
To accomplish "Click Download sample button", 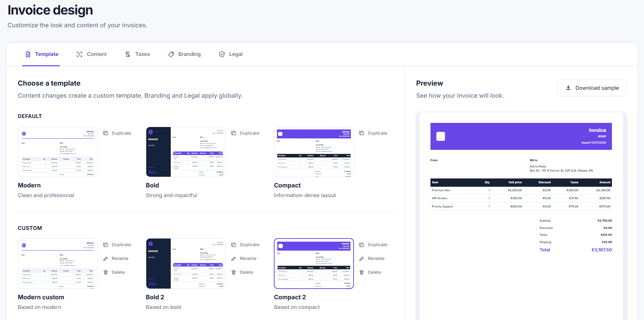I will [592, 88].
